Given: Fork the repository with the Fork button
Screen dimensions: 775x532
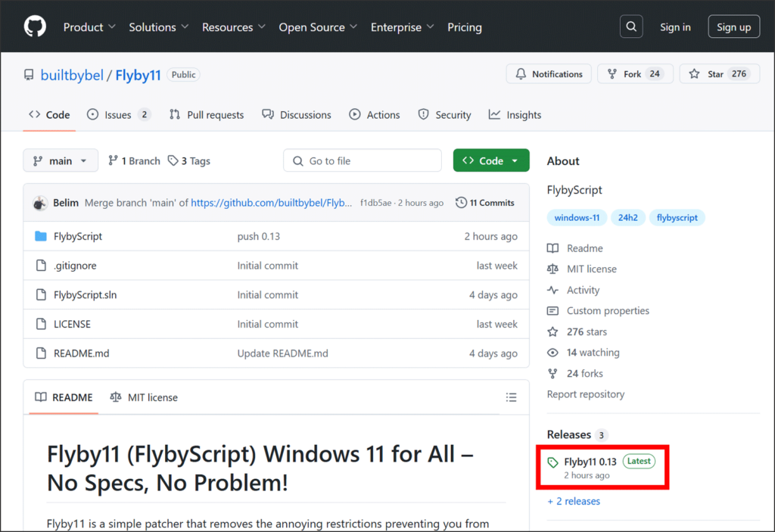Looking at the screenshot, I should [635, 74].
